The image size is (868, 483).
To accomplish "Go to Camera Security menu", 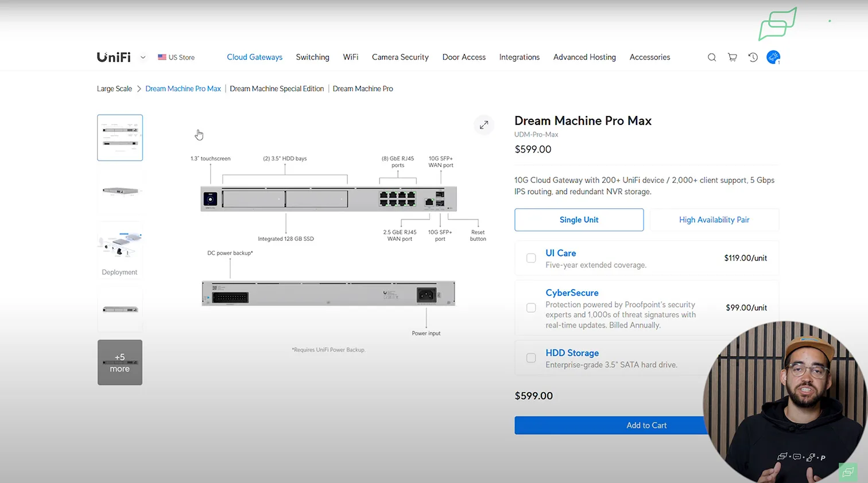I will click(400, 57).
